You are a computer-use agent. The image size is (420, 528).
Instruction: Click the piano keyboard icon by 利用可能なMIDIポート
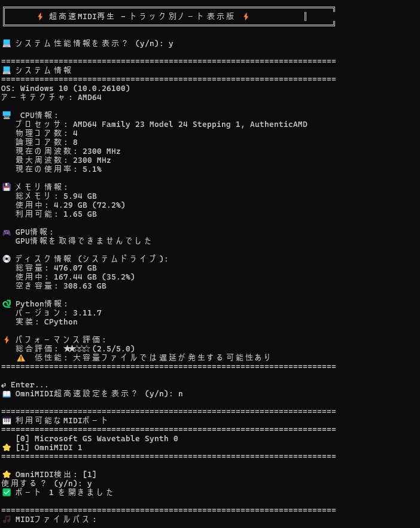pos(7,421)
